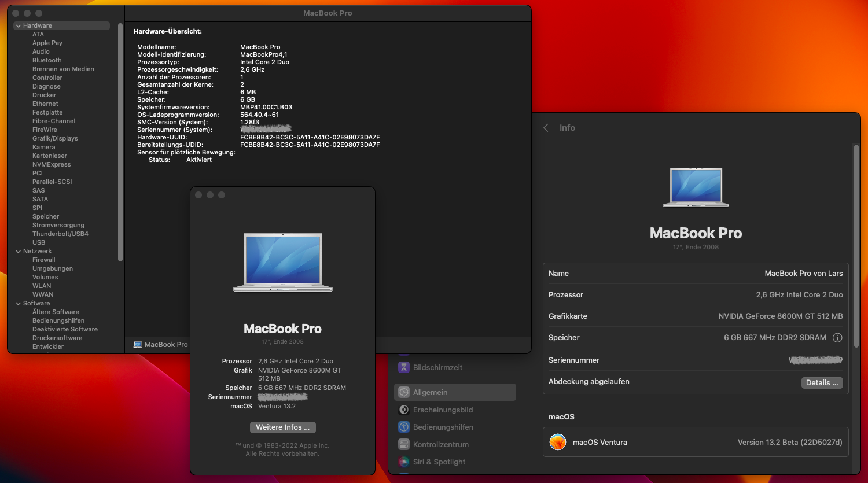
Task: Open Bildschirmzeit icon in settings sidebar
Action: click(x=404, y=367)
